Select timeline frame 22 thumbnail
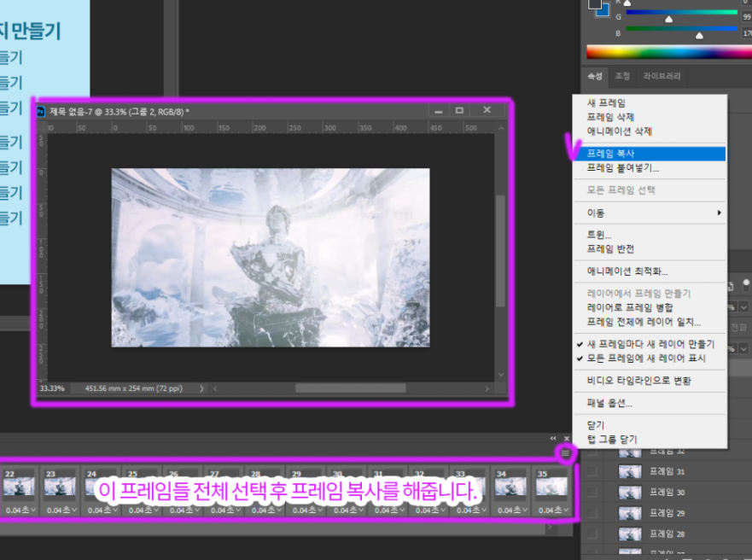752x560 pixels. point(19,487)
